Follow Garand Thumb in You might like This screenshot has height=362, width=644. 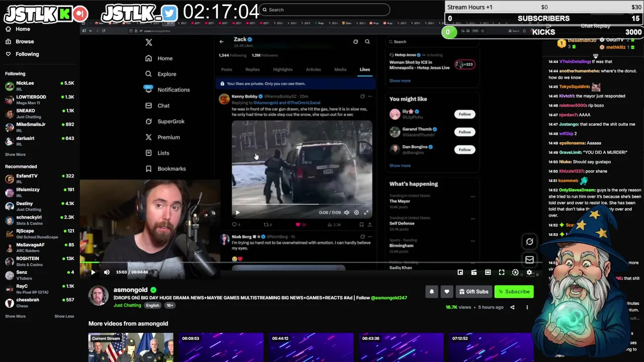pyautogui.click(x=465, y=132)
